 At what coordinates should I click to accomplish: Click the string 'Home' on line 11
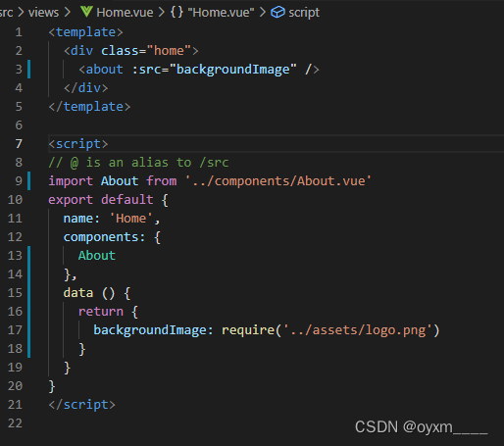[x=130, y=219]
